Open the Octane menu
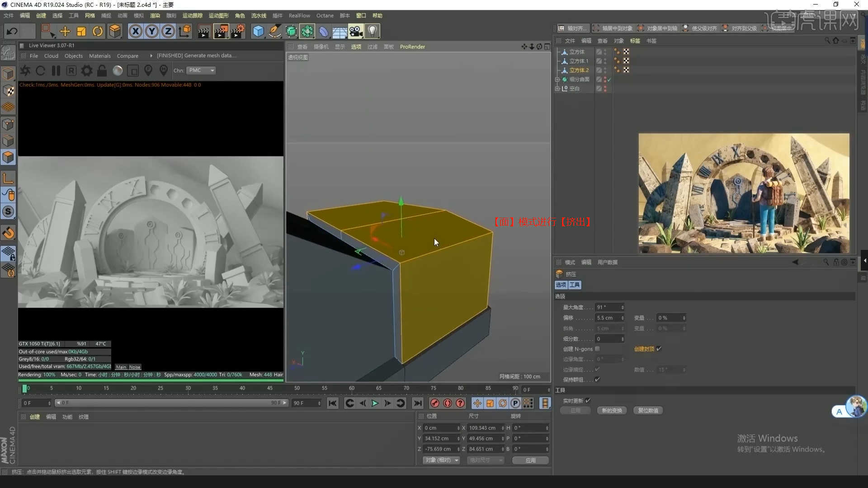The height and width of the screenshot is (488, 868). (x=325, y=15)
